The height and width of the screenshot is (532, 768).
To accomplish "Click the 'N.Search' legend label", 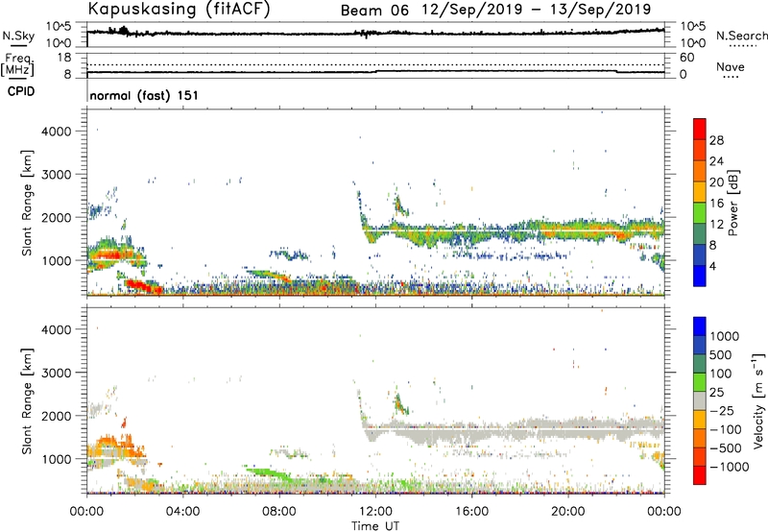I will click(x=741, y=36).
